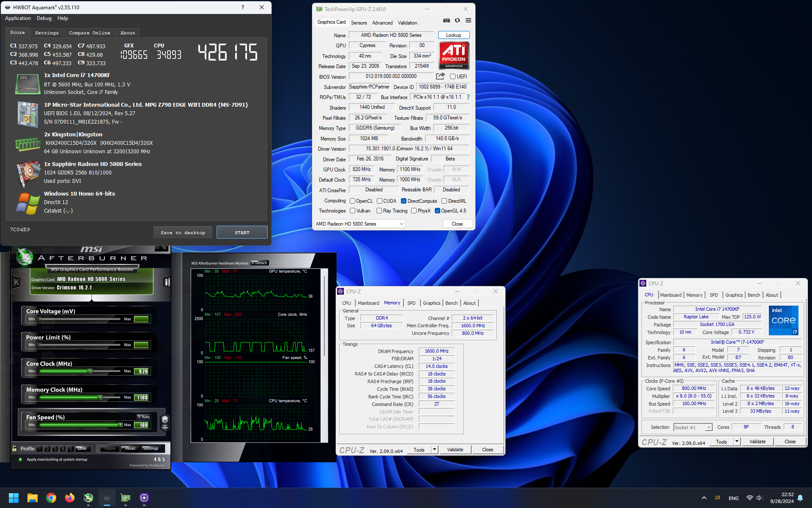Click the notification bell in the system tray
Image resolution: width=812 pixels, height=508 pixels.
click(800, 498)
